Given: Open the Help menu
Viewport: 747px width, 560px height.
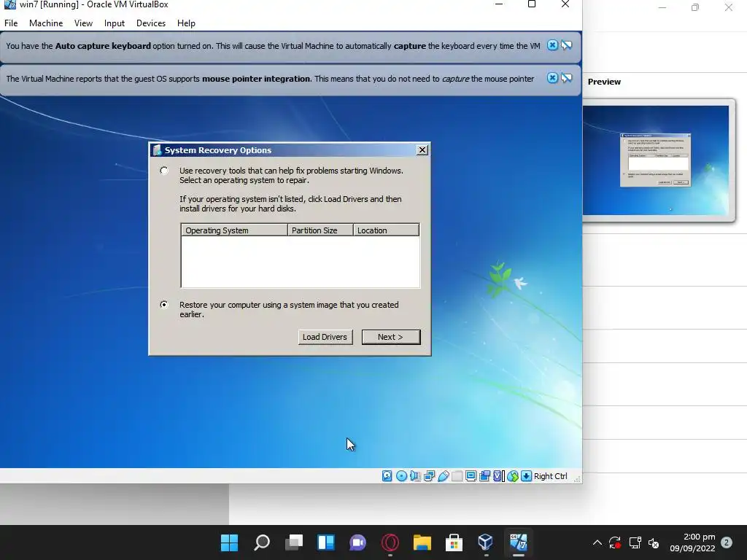Looking at the screenshot, I should 186,23.
